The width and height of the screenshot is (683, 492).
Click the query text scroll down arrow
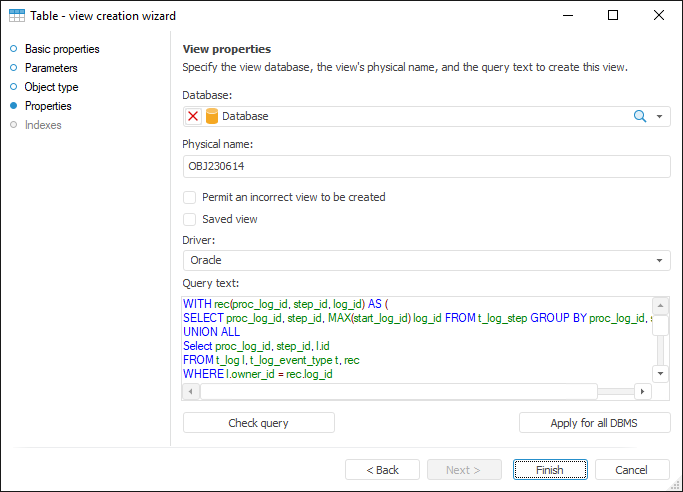660,373
